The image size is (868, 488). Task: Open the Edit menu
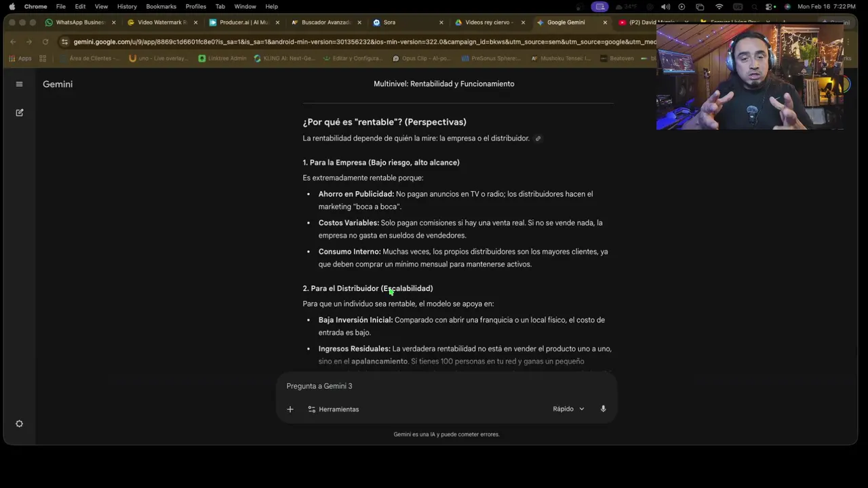coord(80,6)
